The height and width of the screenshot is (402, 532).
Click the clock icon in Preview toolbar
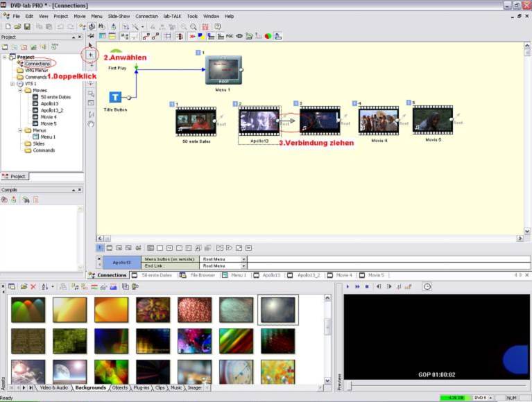click(x=427, y=286)
